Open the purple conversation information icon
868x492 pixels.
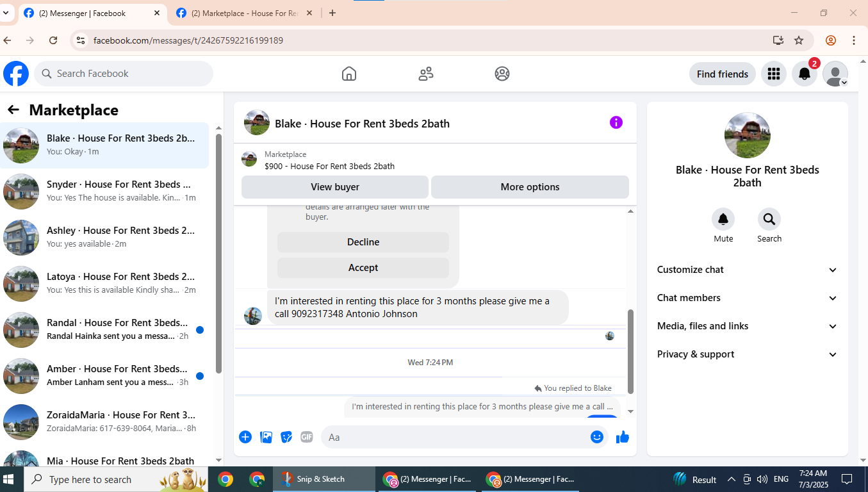click(x=616, y=122)
